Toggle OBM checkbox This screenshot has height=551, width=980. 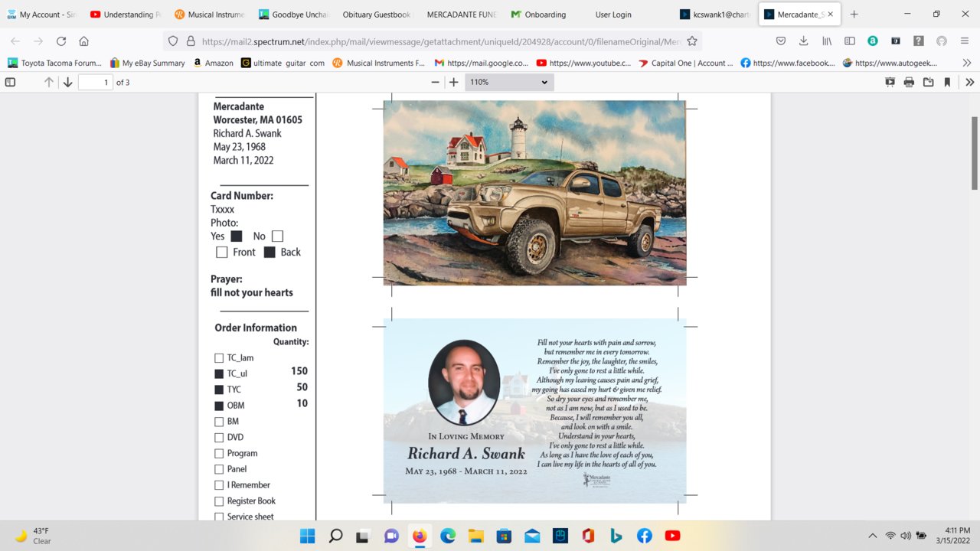[219, 406]
